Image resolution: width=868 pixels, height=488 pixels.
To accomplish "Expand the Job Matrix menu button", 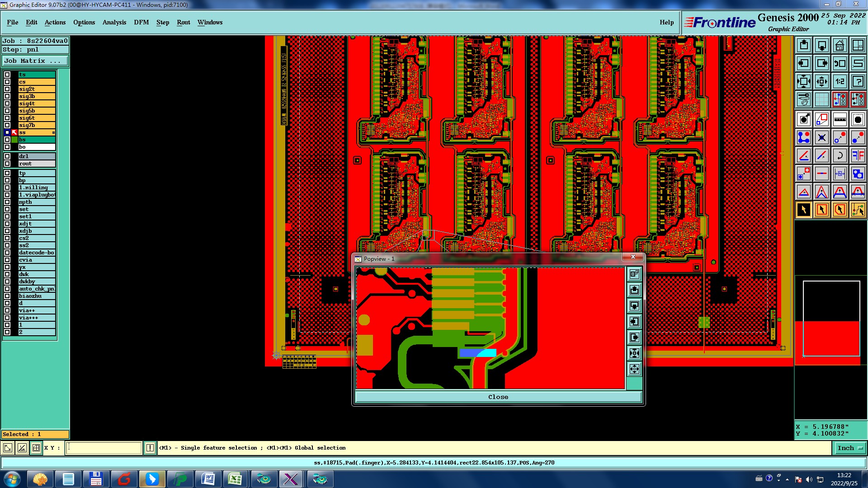I will 35,61.
